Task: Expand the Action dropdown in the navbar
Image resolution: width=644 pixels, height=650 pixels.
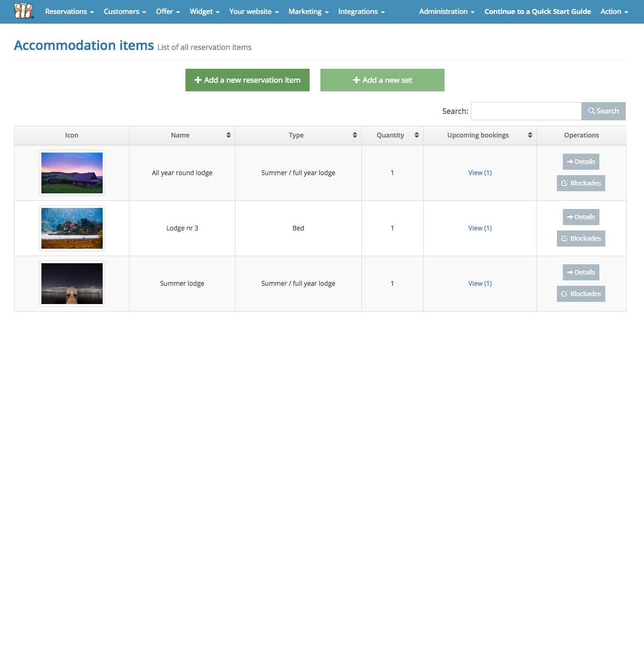Action: 614,11
